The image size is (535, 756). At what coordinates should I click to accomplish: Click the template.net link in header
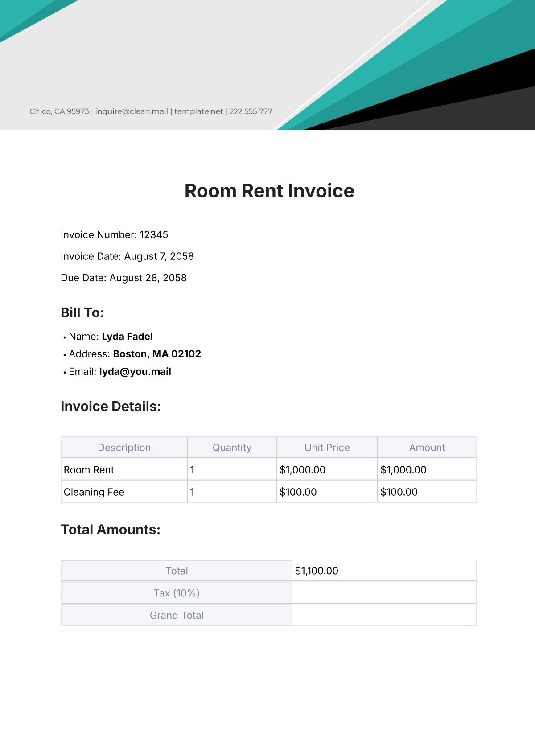pos(198,111)
